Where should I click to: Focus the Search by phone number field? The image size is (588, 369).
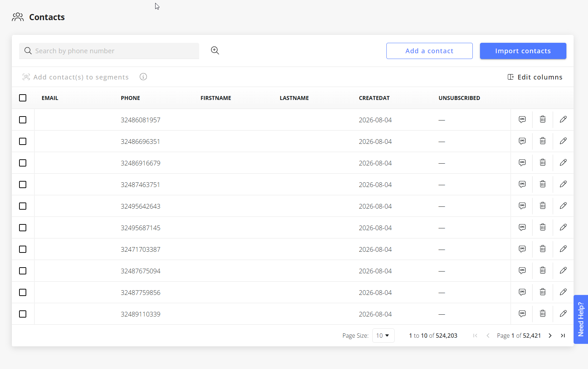pos(109,51)
